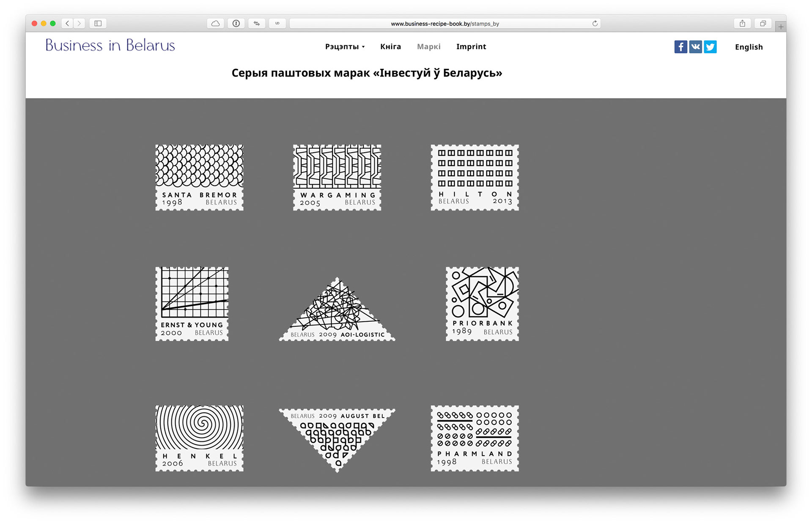Viewport: 812px width, 523px height.
Task: Open a new tab with plus button
Action: [x=781, y=27]
